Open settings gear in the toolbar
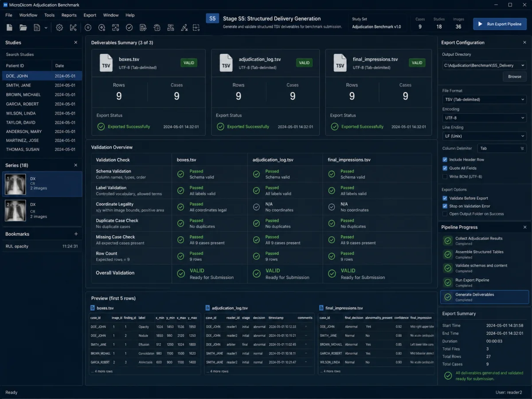Image resolution: width=532 pixels, height=399 pixels. click(59, 27)
